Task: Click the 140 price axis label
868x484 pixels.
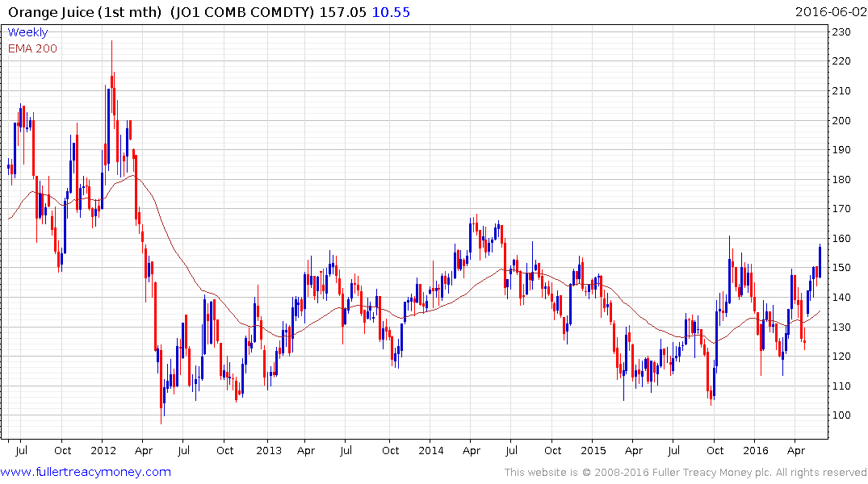Action: 841,298
